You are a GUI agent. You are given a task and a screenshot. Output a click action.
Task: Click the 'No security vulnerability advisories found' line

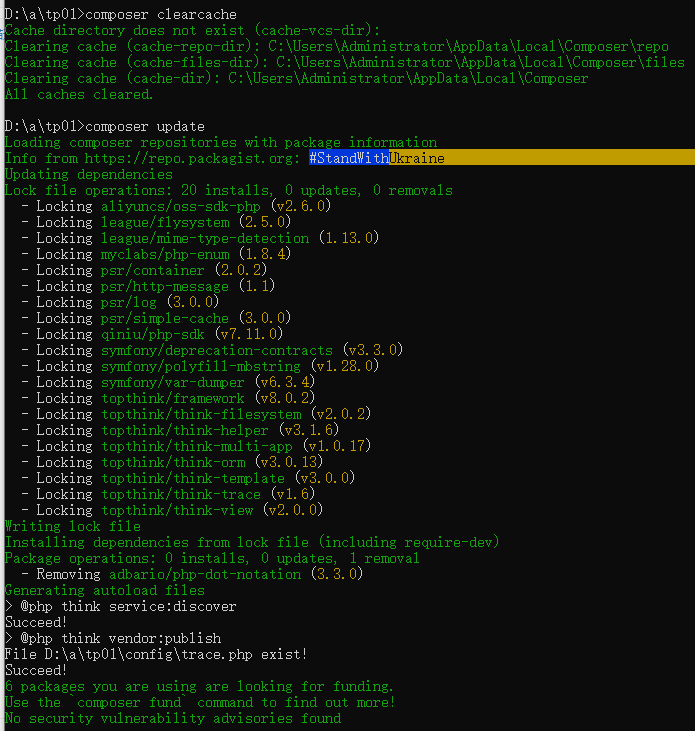[x=172, y=718]
